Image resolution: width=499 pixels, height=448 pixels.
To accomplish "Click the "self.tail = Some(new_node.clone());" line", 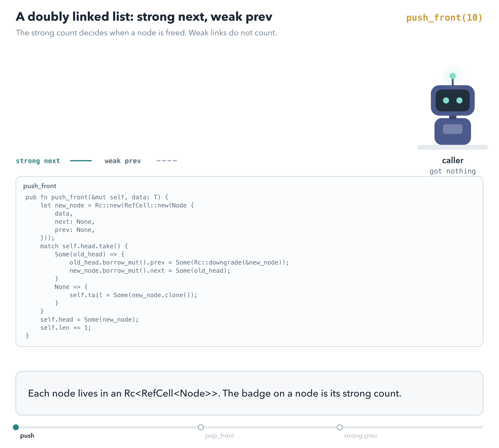I will coord(134,295).
